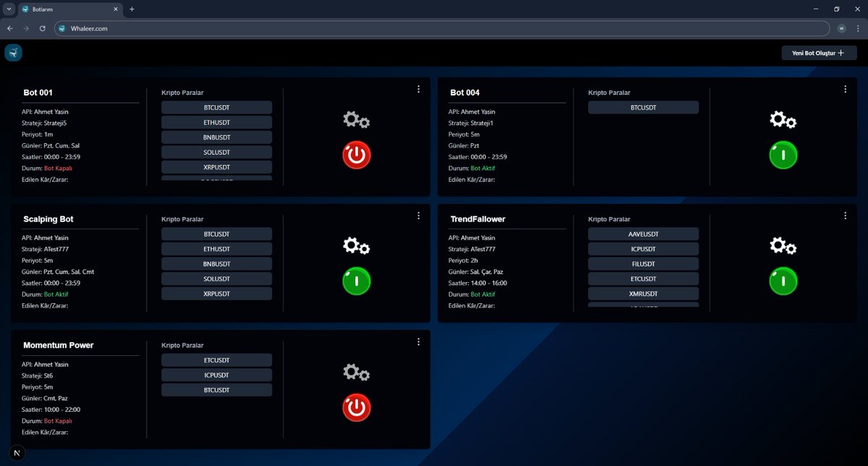The image size is (868, 466).
Task: Select ETHUSDT in Bot 001 coin list
Action: coord(217,122)
